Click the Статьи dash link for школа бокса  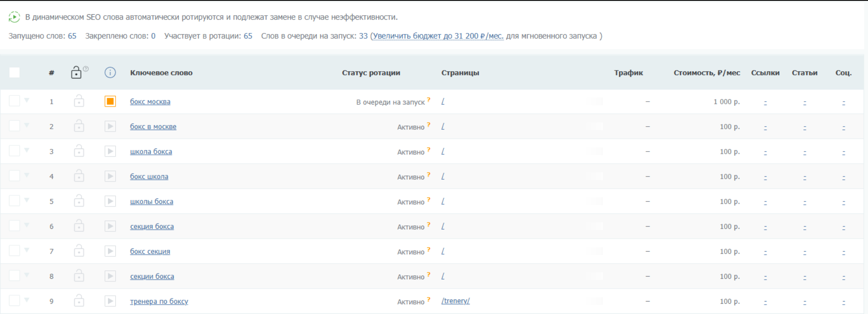(805, 152)
